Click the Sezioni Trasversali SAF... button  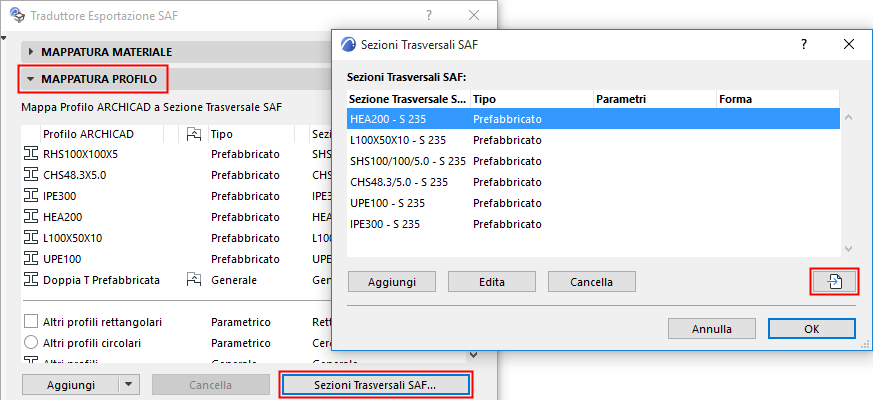[x=375, y=384]
